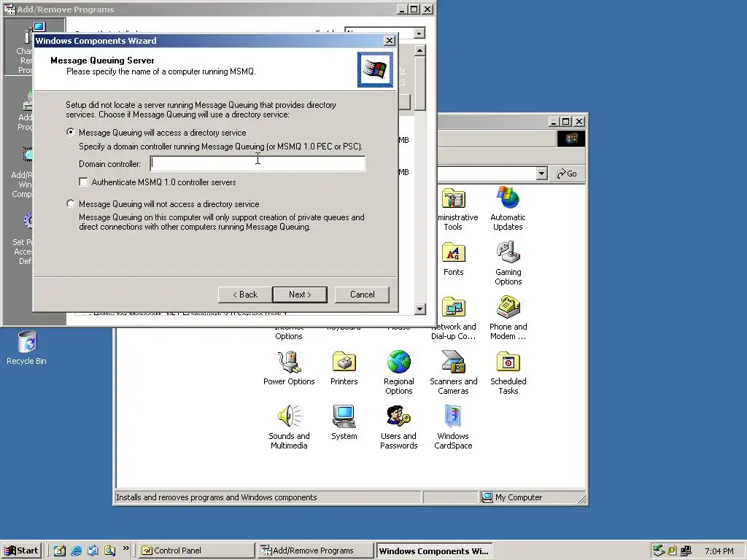Click Go button in Control Panel address bar

(x=567, y=174)
